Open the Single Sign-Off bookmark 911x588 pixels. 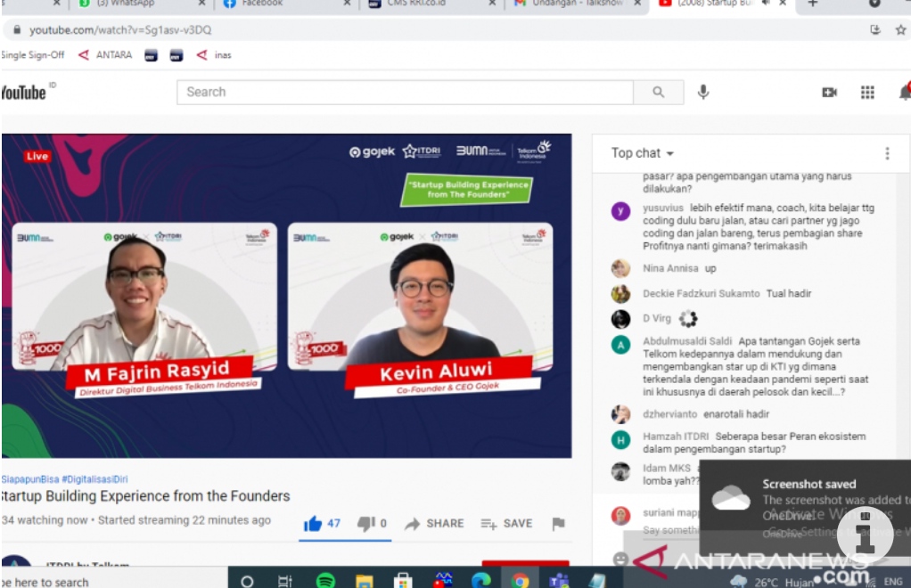[x=32, y=55]
